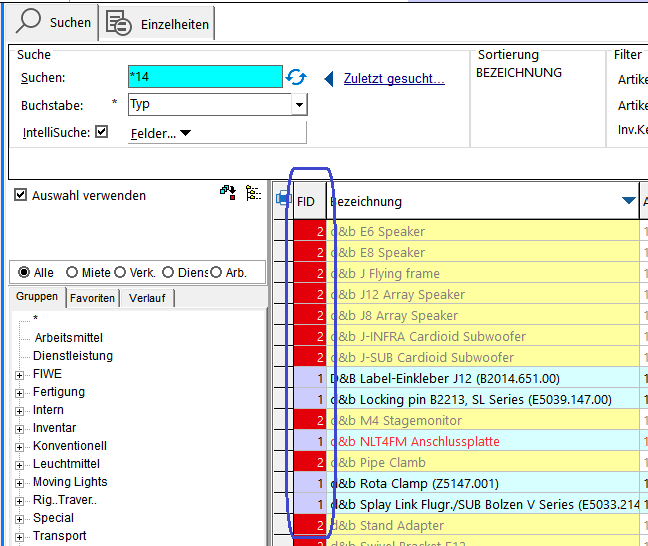Click the grid select-all icon left of FID header
Viewport: 648px width, 546px height.
(x=284, y=198)
